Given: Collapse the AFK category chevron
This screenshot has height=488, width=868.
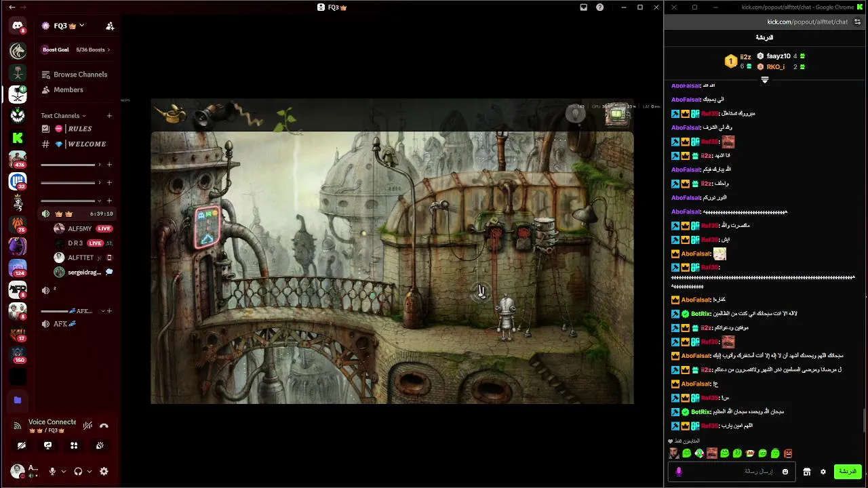Looking at the screenshot, I should pos(103,311).
